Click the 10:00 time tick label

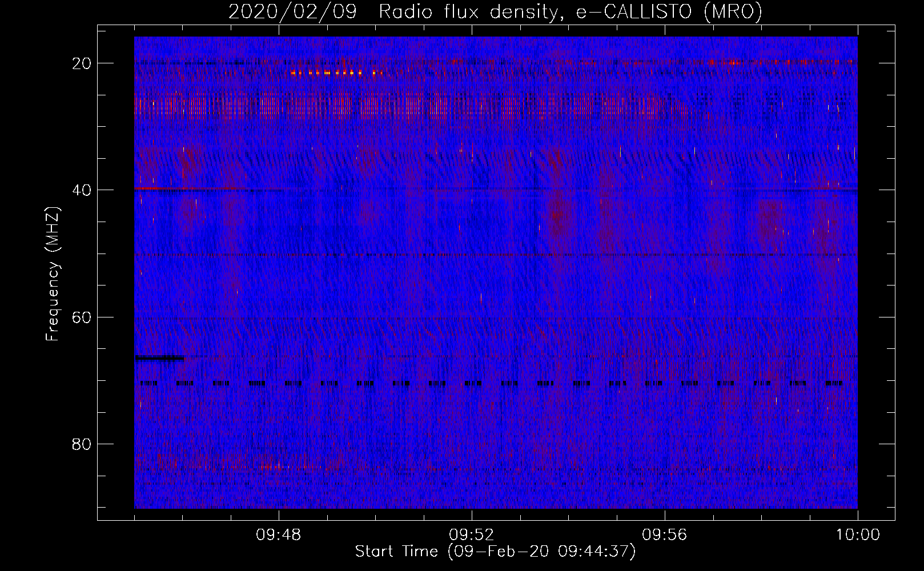click(858, 535)
